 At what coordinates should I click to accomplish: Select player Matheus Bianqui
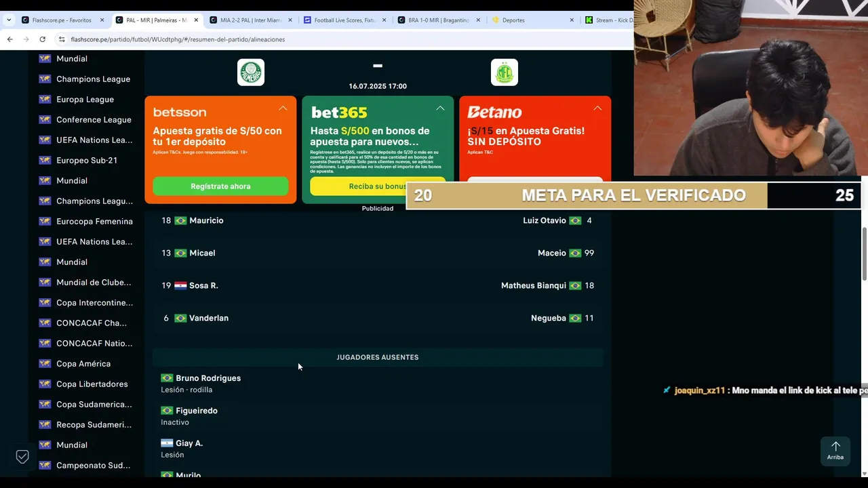click(x=533, y=285)
